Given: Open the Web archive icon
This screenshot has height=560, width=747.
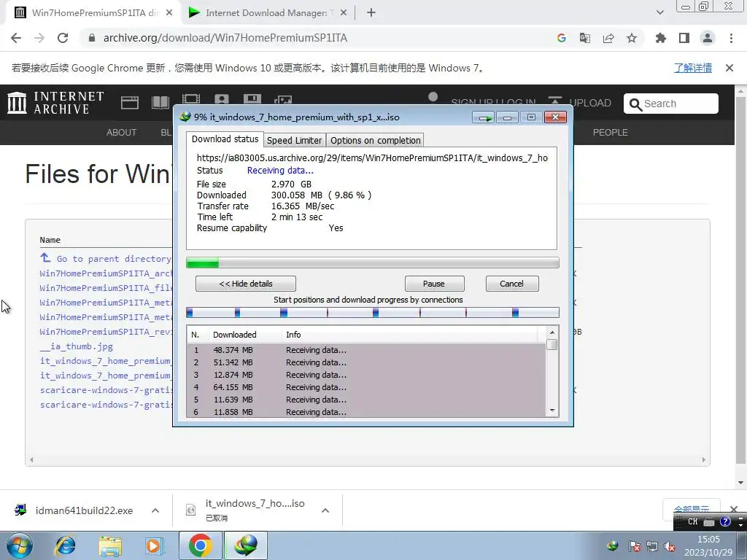Looking at the screenshot, I should point(130,103).
